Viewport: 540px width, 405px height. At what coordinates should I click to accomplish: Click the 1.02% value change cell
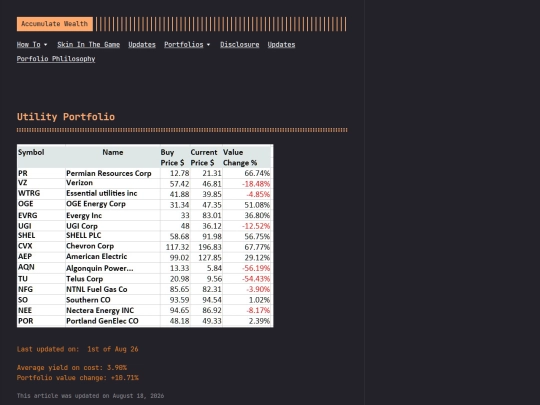pos(259,300)
